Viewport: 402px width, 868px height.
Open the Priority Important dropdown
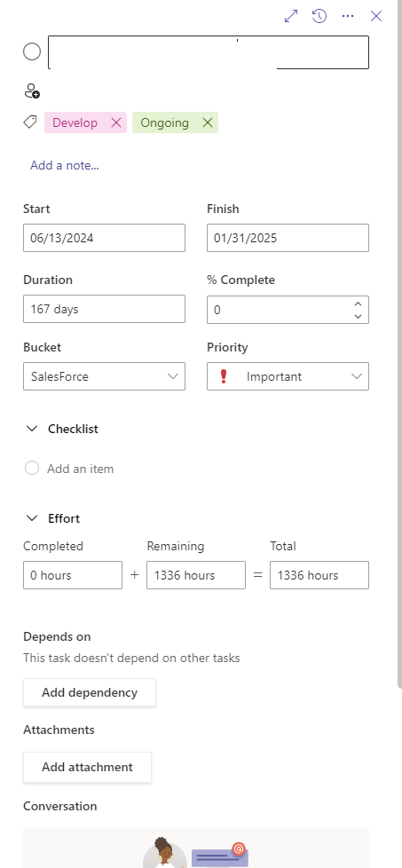288,376
